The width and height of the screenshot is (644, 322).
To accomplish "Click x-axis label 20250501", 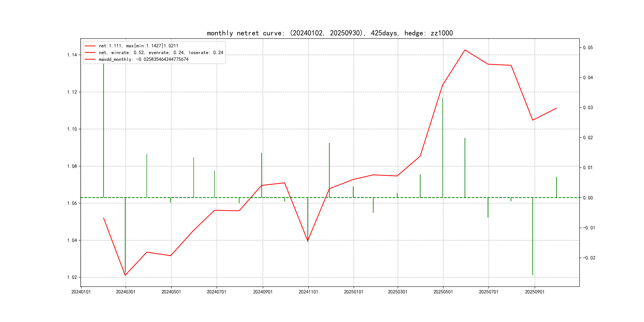I will tap(443, 292).
